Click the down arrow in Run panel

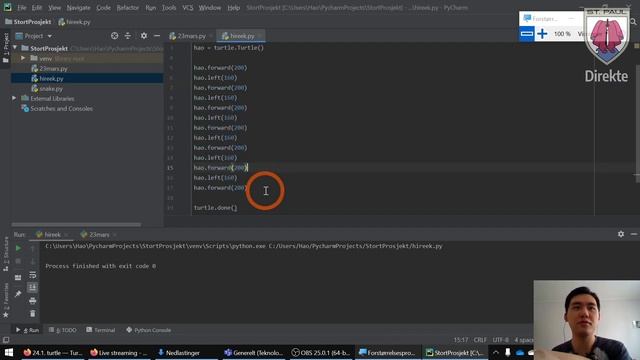pos(33,261)
